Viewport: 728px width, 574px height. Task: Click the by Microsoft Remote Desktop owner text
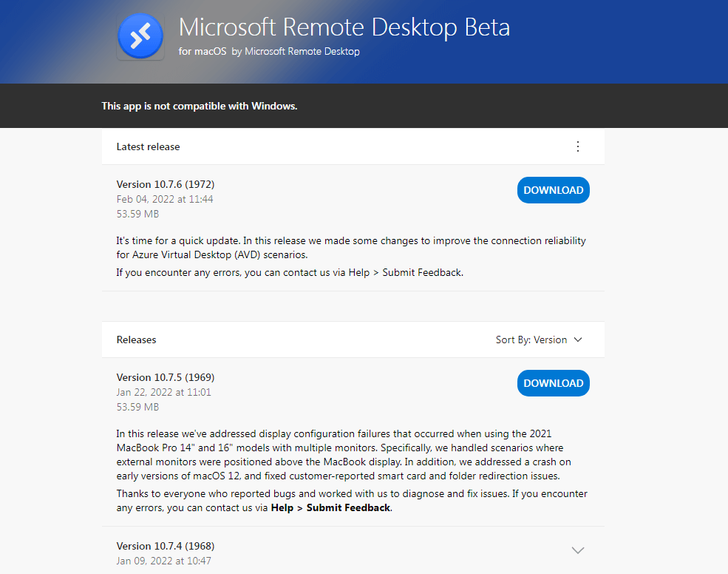click(x=296, y=52)
